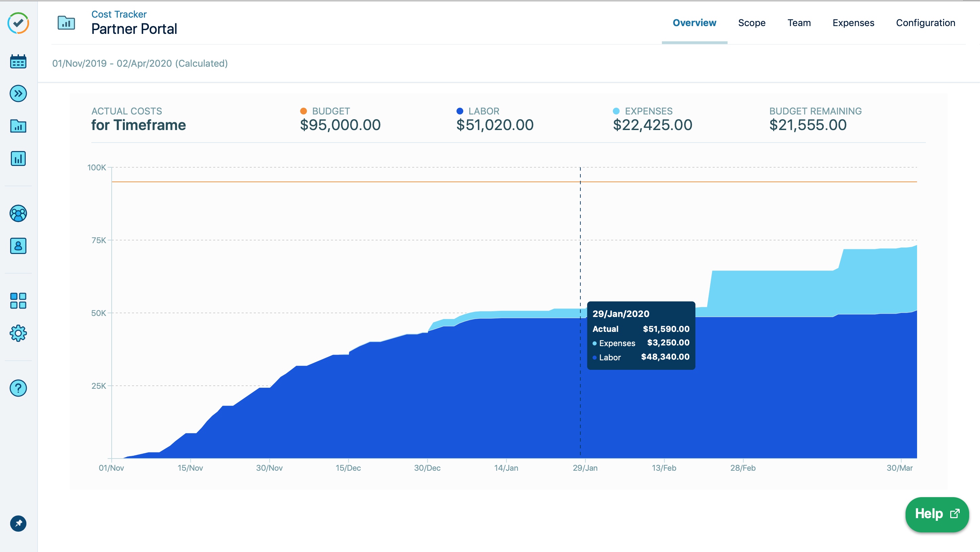Click the 25K y-axis label
This screenshot has height=552, width=980.
(x=98, y=386)
